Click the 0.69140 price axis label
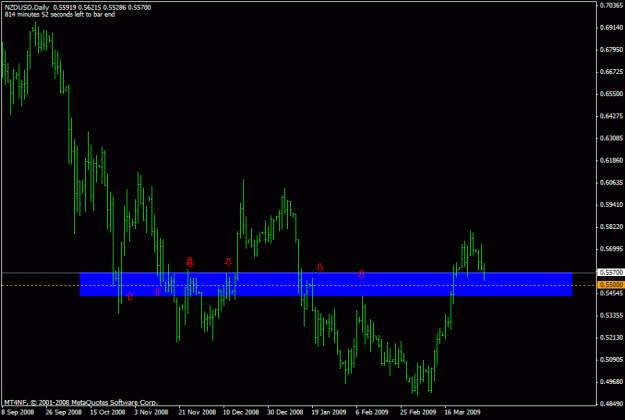This screenshot has width=625, height=420. point(611,27)
